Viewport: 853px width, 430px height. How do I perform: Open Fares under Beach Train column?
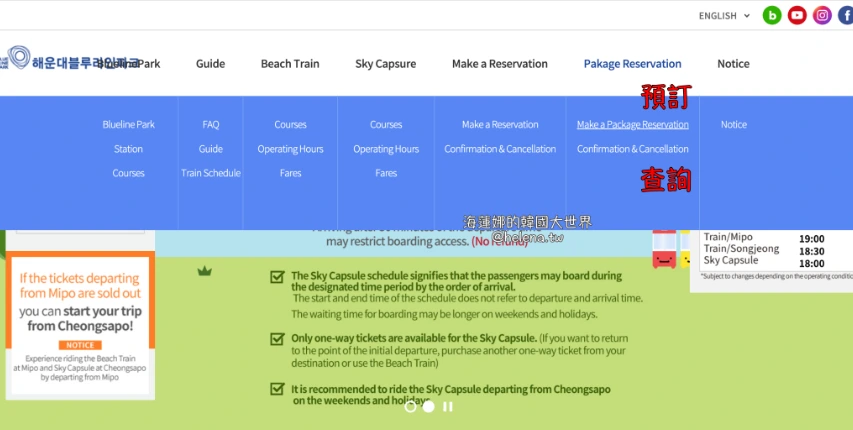(x=290, y=173)
